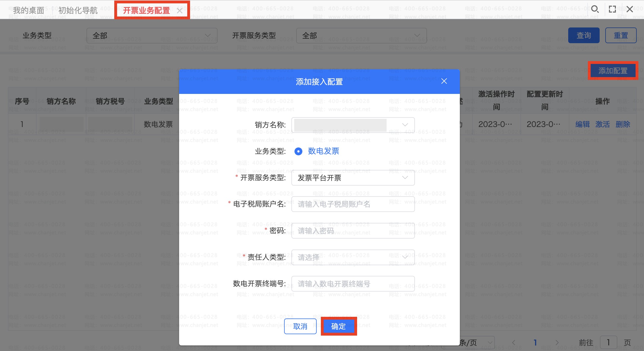
Task: Select page 1 in pagination
Action: point(535,343)
